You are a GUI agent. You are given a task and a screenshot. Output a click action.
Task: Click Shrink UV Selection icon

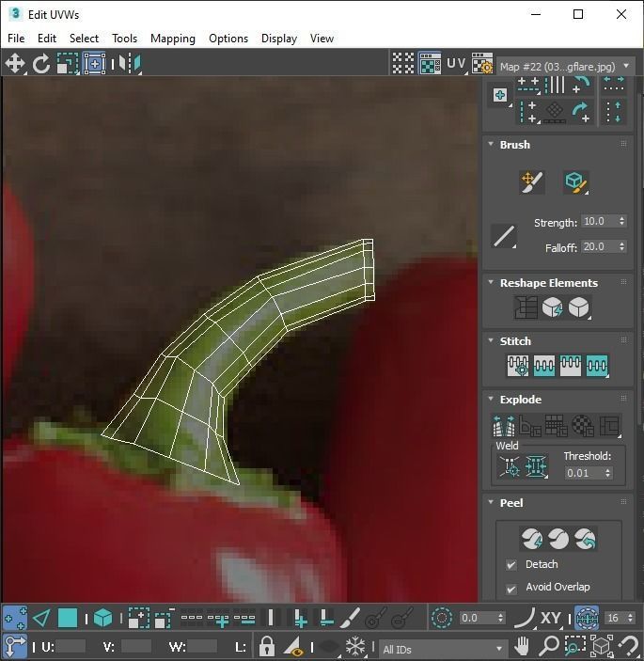[x=165, y=618]
